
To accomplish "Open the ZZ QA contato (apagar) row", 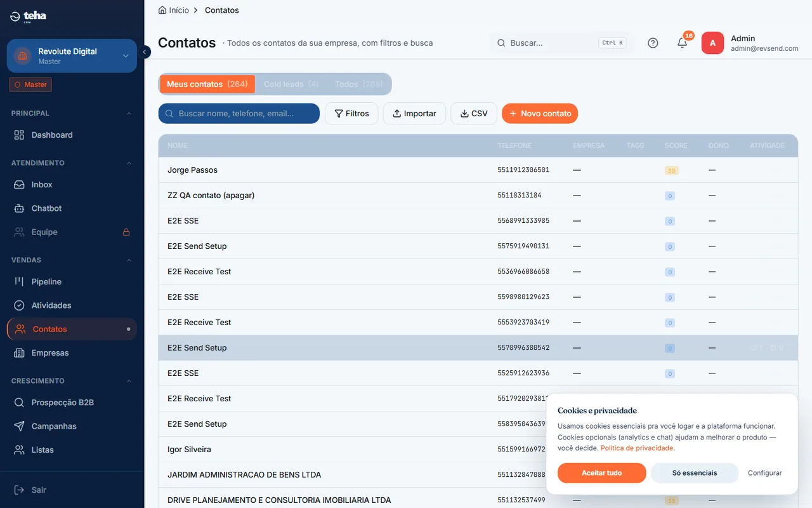I will coord(478,196).
